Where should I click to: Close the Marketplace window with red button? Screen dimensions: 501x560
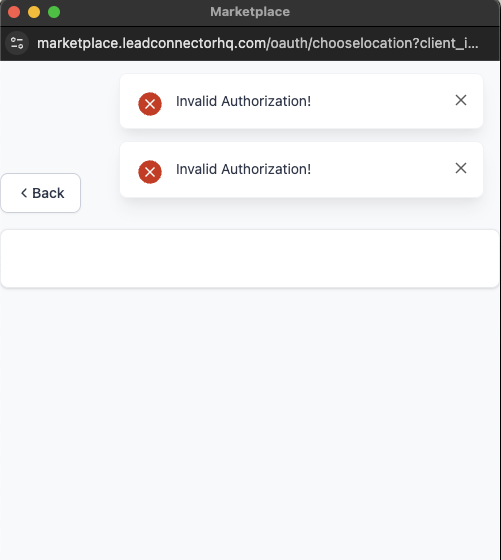(14, 12)
